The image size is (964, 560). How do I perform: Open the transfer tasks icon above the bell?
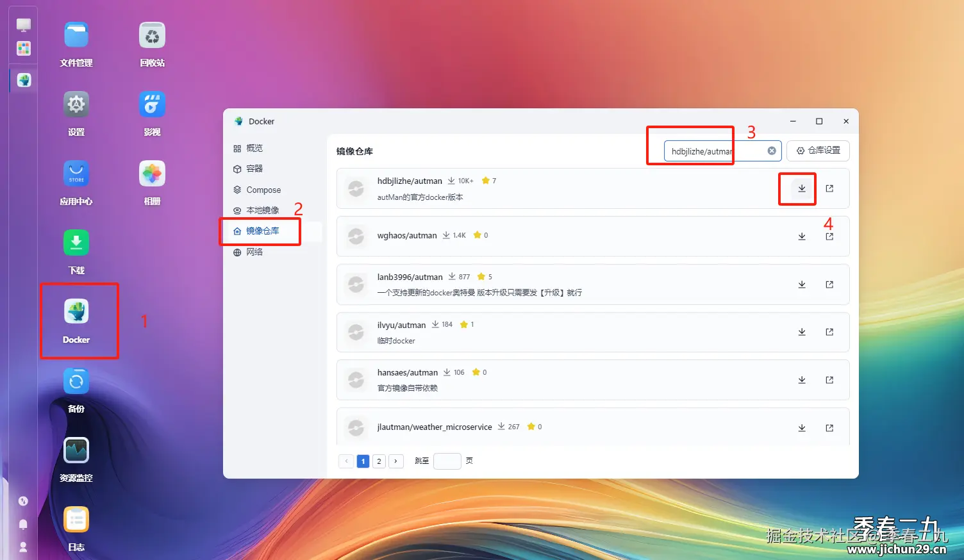pyautogui.click(x=23, y=501)
